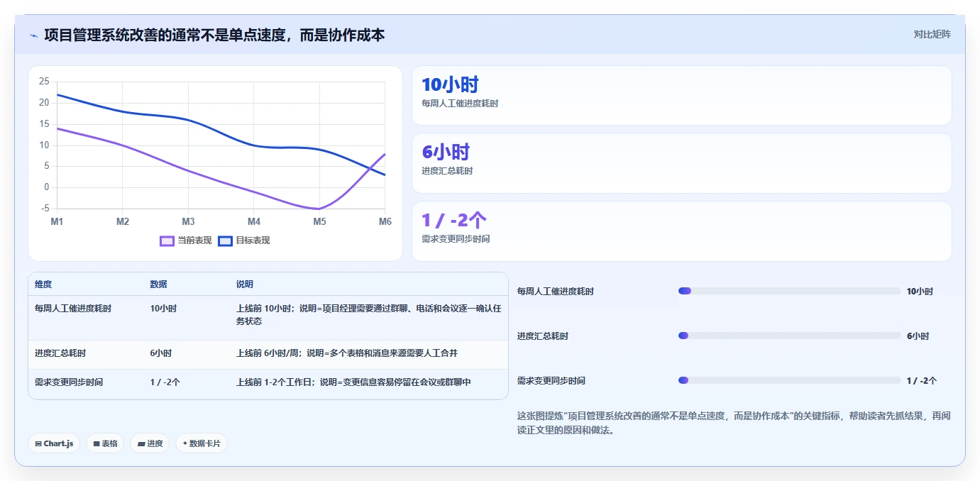The height and width of the screenshot is (481, 980).
Task: Click the M3 x-axis label
Action: pyautogui.click(x=188, y=221)
